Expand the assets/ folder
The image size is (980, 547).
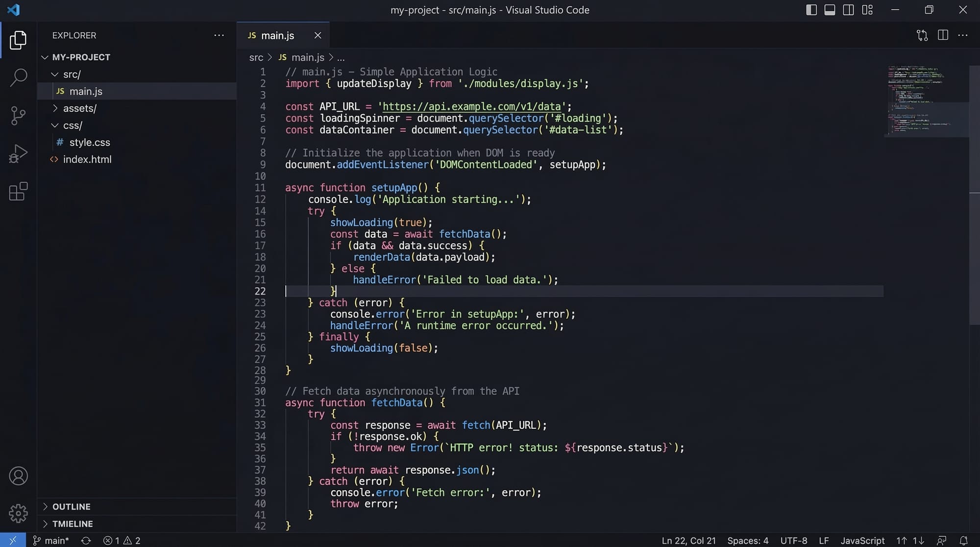[x=79, y=108]
